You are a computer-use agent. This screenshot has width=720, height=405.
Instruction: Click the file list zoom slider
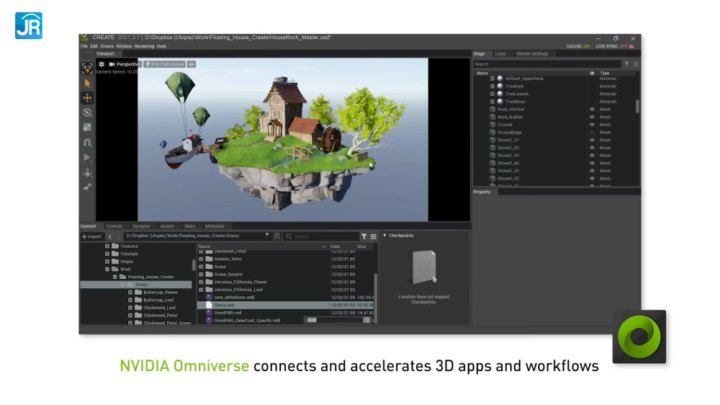tap(312, 320)
